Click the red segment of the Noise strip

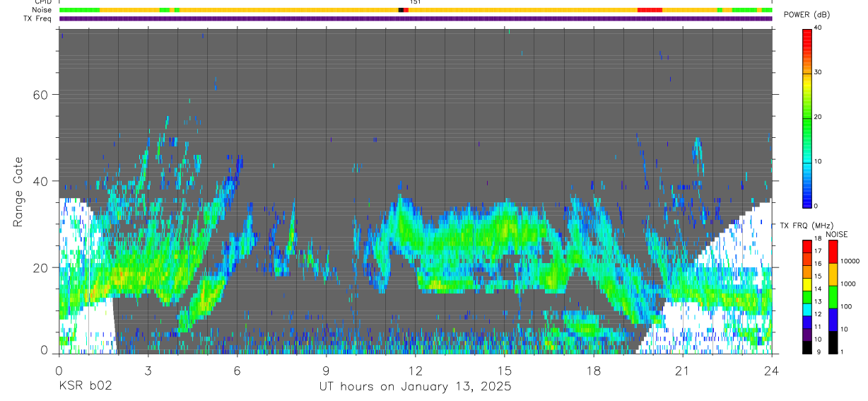(650, 10)
